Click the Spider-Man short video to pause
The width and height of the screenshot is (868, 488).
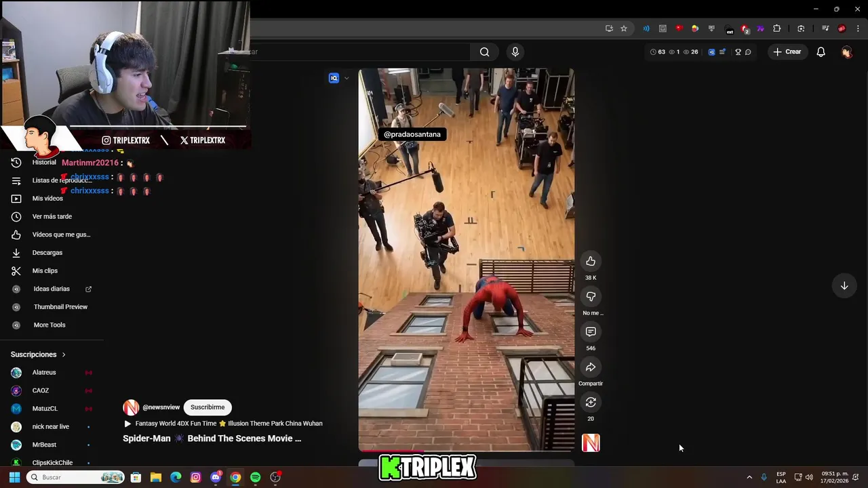467,260
